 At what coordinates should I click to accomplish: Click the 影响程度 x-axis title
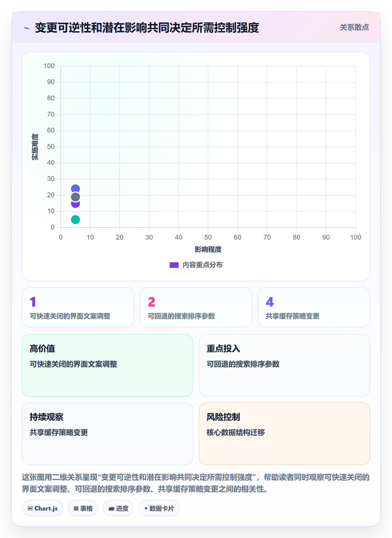click(208, 249)
